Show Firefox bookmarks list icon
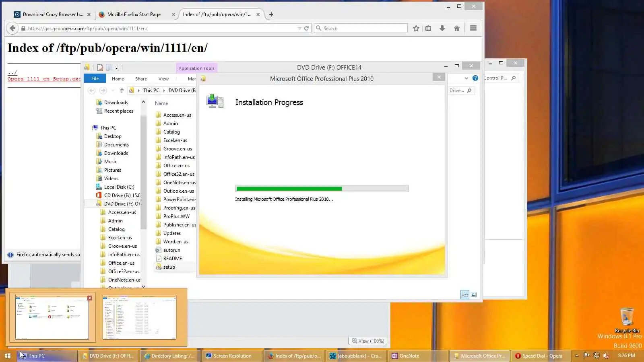 click(x=428, y=28)
